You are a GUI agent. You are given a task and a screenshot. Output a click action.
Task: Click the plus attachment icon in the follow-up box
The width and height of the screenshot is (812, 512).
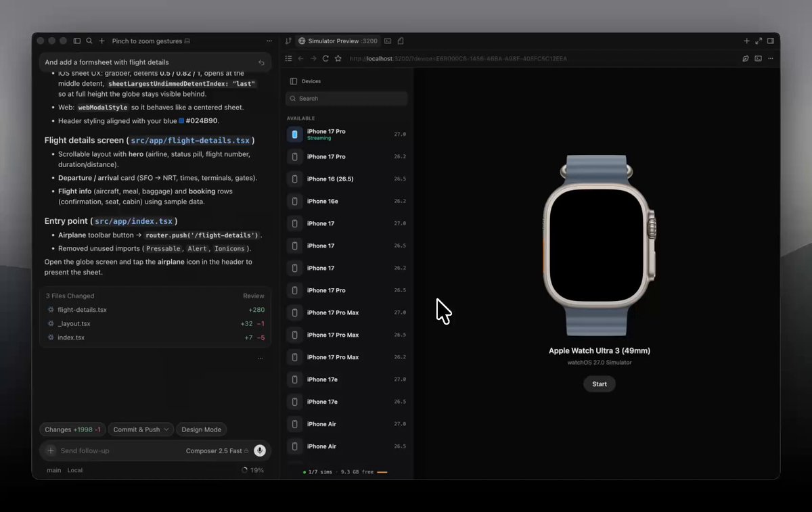pos(51,450)
